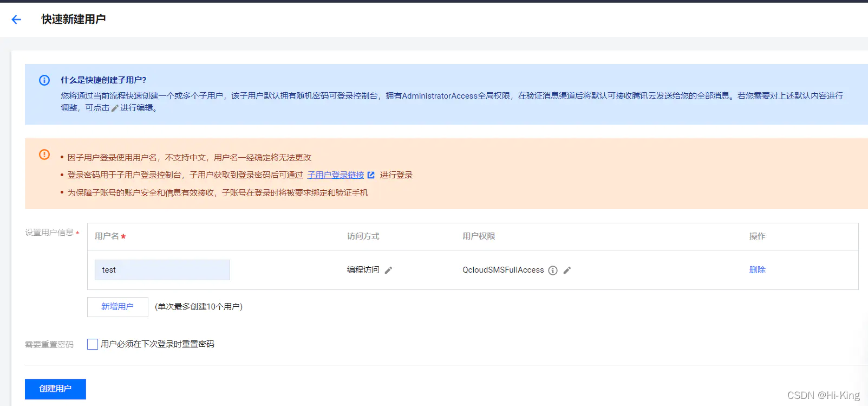
Task: Click the 用户名 column header
Action: tap(107, 236)
